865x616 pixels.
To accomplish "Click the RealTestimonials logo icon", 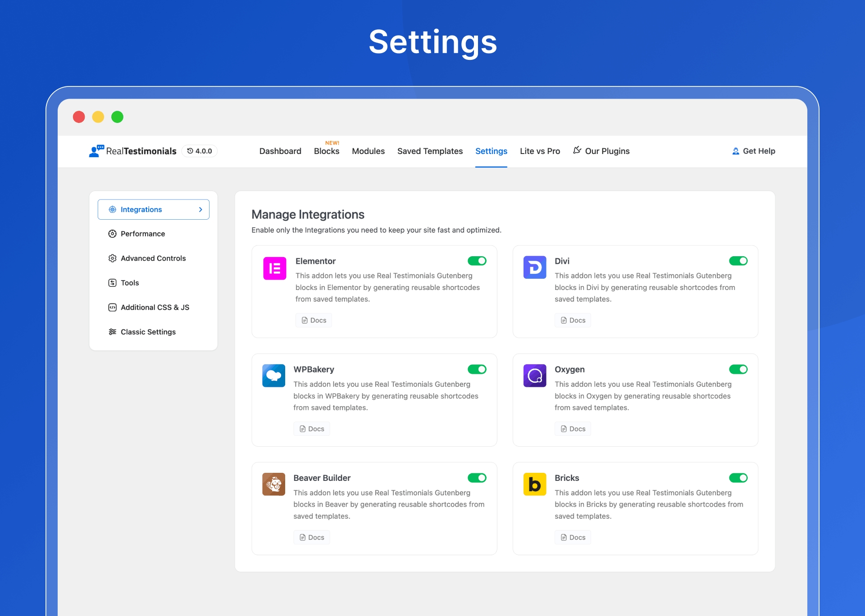I will 96,151.
